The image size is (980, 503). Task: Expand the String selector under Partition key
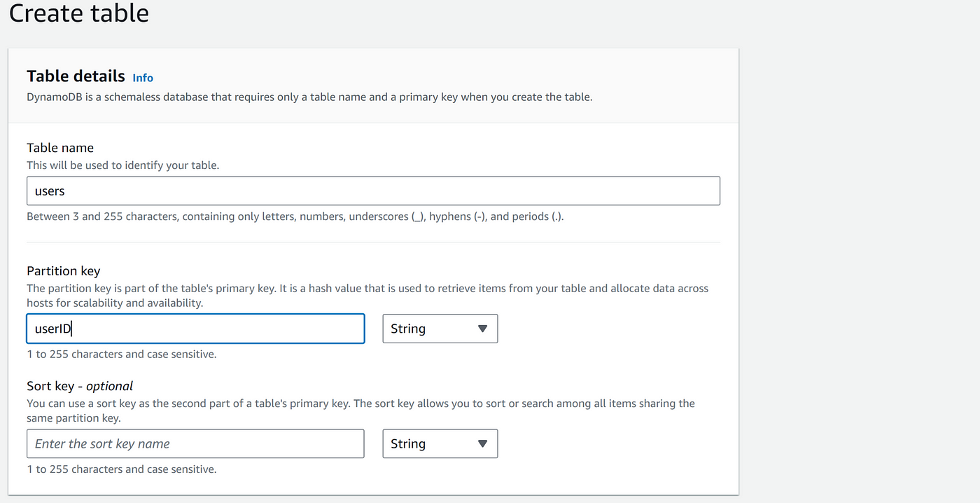pos(440,328)
